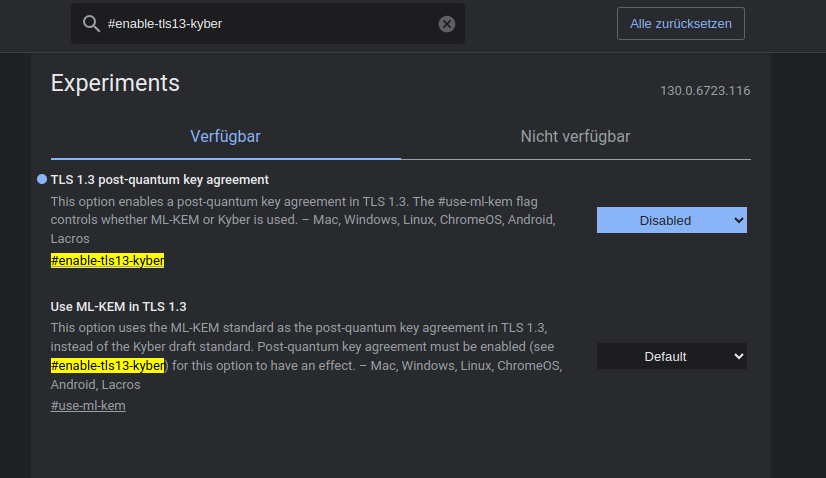
Task: Click the ML-KEM standard description paragraph
Action: click(300, 338)
